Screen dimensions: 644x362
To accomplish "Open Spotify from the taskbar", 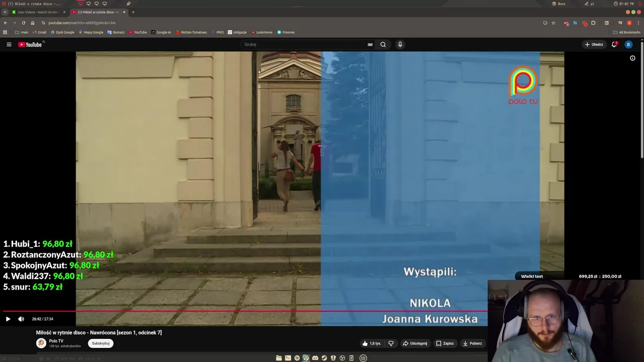I will (x=297, y=358).
